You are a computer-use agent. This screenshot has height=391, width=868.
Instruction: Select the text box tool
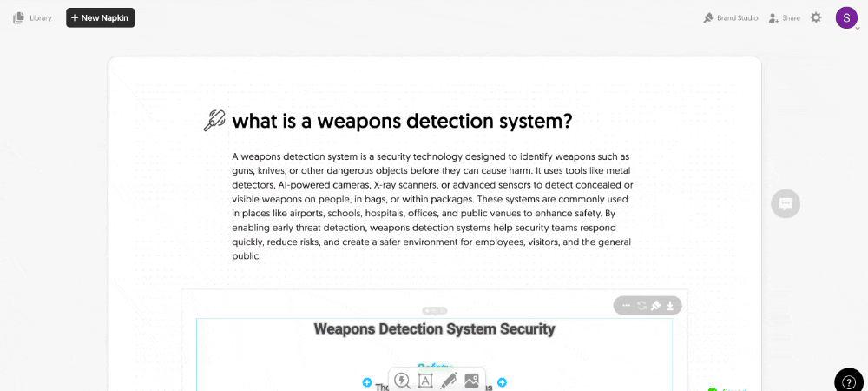[425, 381]
